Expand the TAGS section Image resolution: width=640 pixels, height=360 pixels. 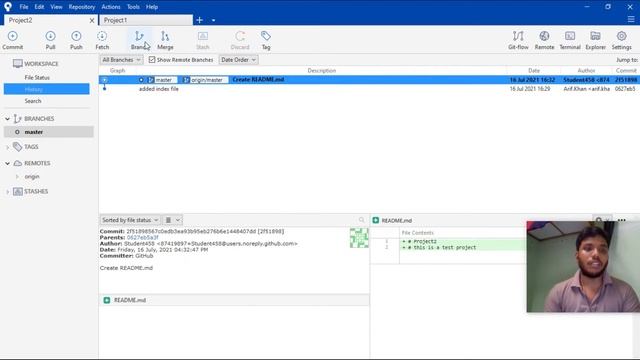7,147
